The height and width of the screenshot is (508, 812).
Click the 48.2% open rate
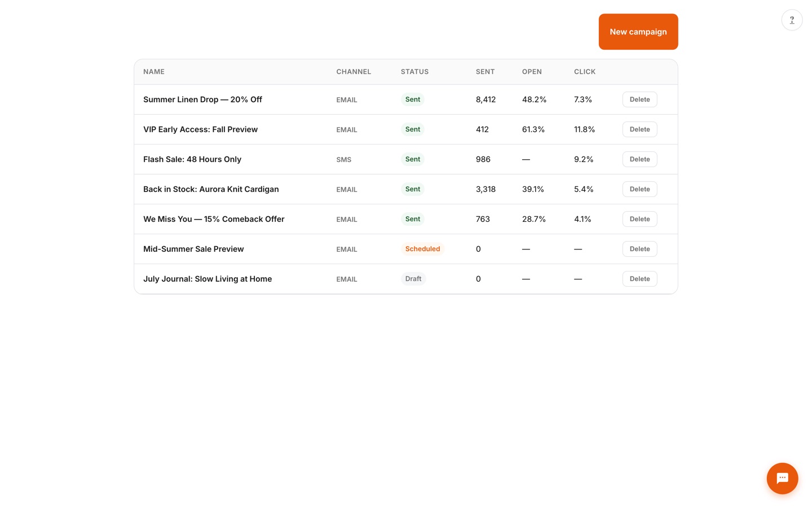(534, 99)
